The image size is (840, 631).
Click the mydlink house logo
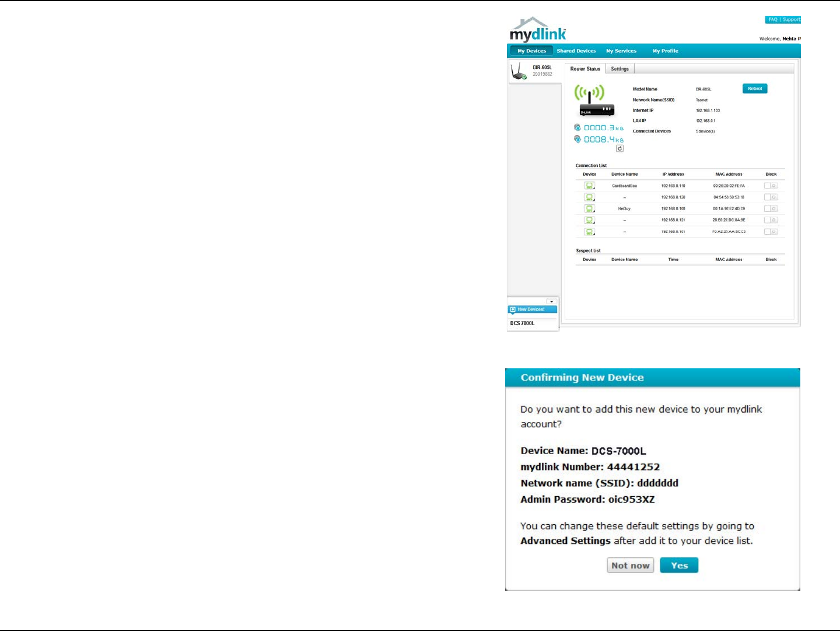point(538,29)
